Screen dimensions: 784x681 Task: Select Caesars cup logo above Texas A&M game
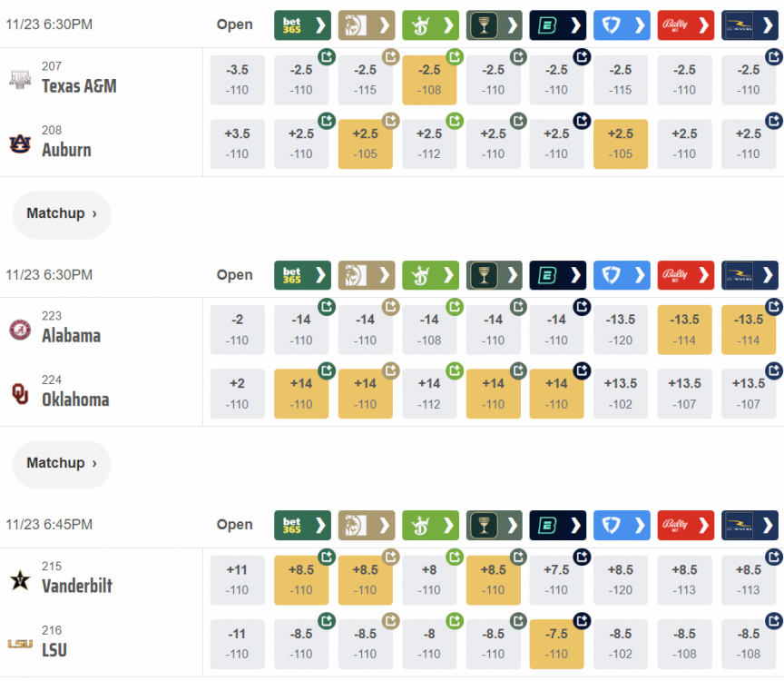coord(484,25)
